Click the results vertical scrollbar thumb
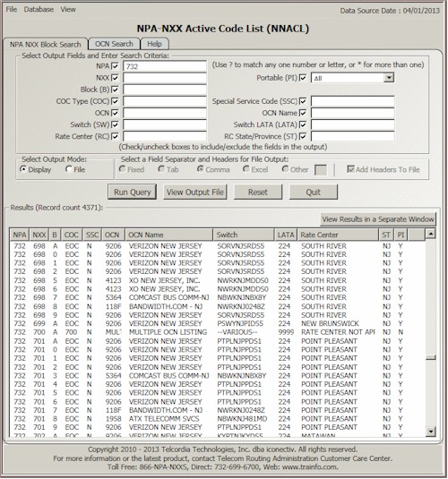The height and width of the screenshot is (479, 448). tap(431, 357)
